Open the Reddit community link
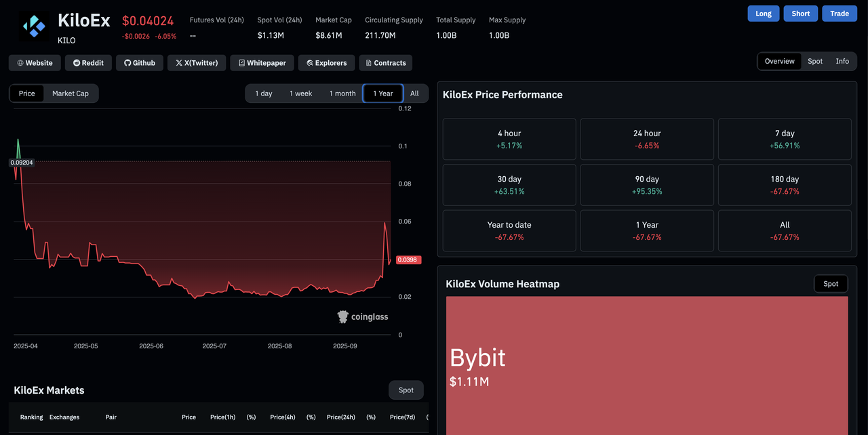 [88, 63]
